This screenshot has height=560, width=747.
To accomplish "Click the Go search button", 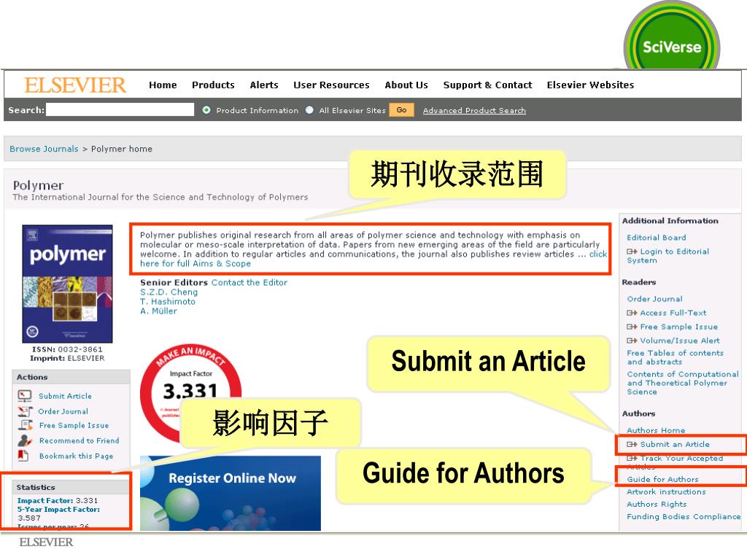I will tap(402, 110).
